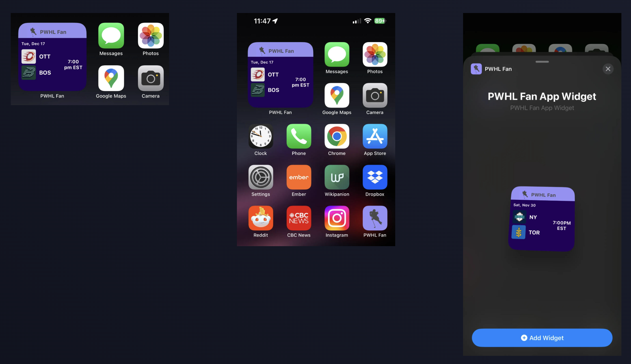The height and width of the screenshot is (364, 631).
Task: Tap 'Sat, Nov 30' date in widget preview
Action: pyautogui.click(x=524, y=205)
